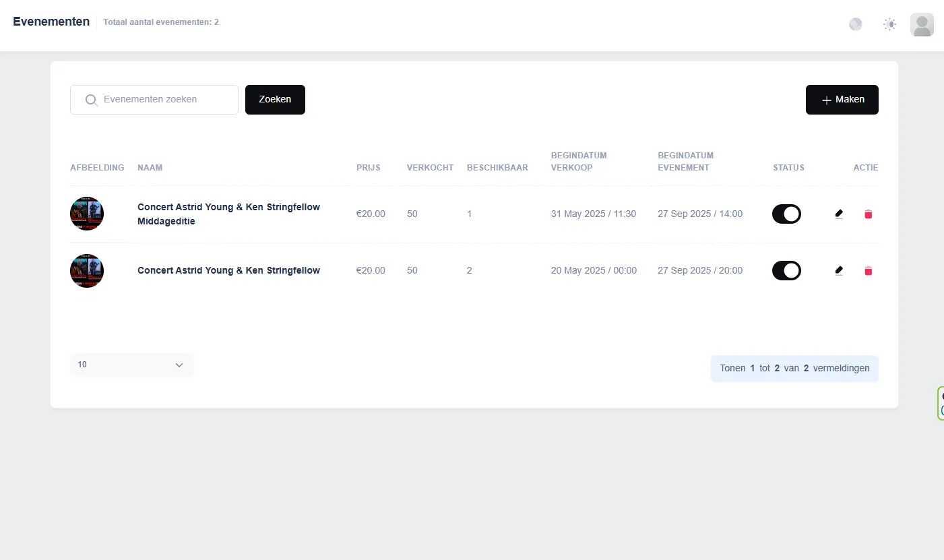Switch theme using the sun icon

click(x=889, y=25)
